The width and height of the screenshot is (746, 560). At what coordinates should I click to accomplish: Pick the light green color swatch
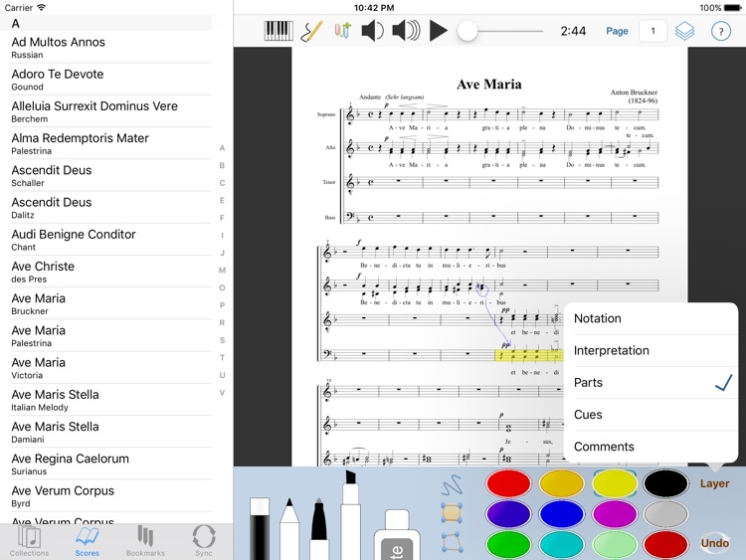click(x=615, y=545)
